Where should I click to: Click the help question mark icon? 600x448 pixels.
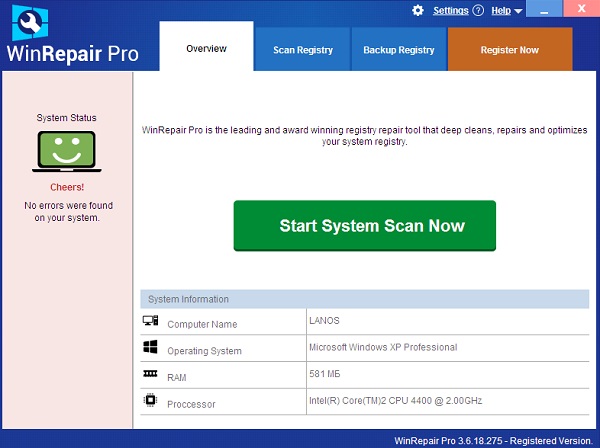[x=478, y=11]
